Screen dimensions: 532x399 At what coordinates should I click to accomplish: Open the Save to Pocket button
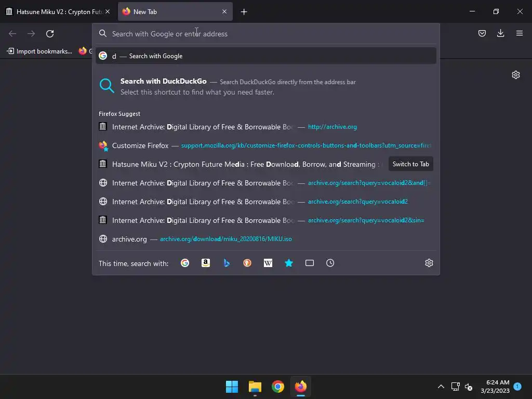pyautogui.click(x=482, y=33)
